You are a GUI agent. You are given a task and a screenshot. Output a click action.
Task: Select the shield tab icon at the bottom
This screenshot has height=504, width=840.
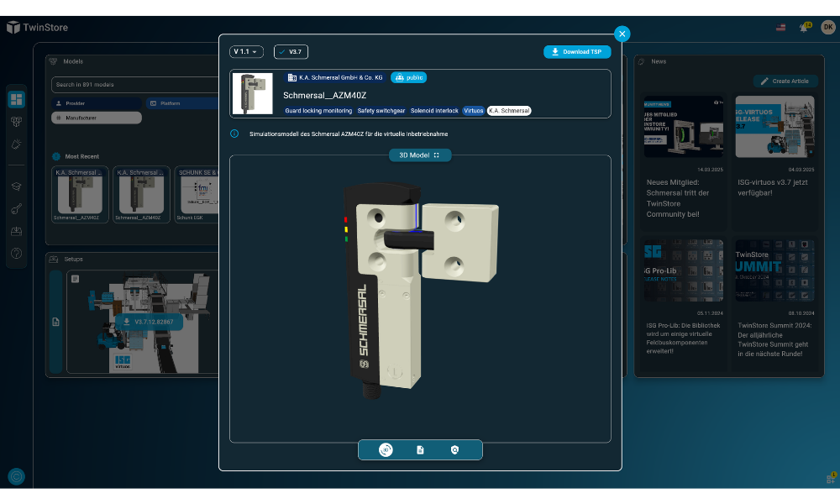click(454, 450)
